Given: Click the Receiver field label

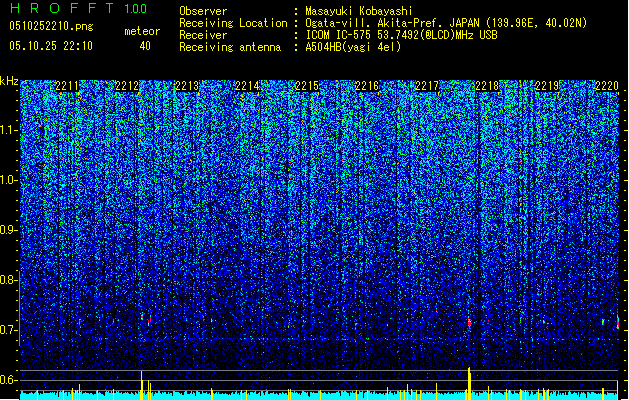Looking at the screenshot, I should pyautogui.click(x=203, y=35).
